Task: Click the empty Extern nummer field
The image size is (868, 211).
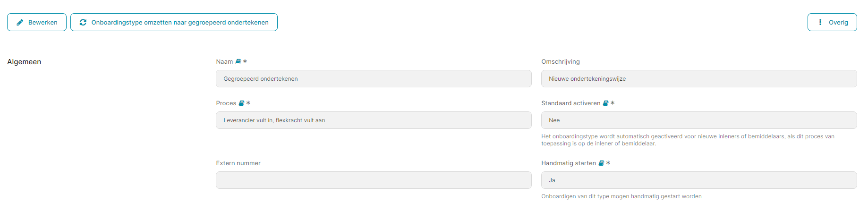Action: (x=374, y=180)
